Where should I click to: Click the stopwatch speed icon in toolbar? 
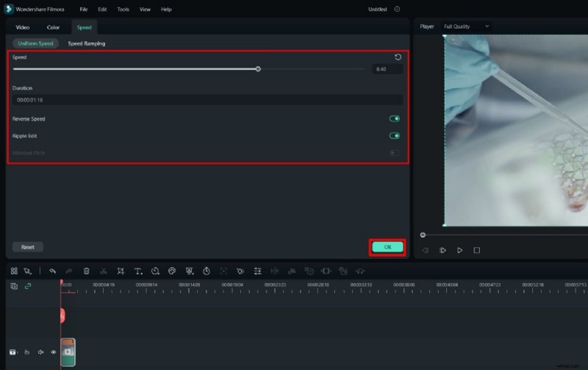point(207,271)
